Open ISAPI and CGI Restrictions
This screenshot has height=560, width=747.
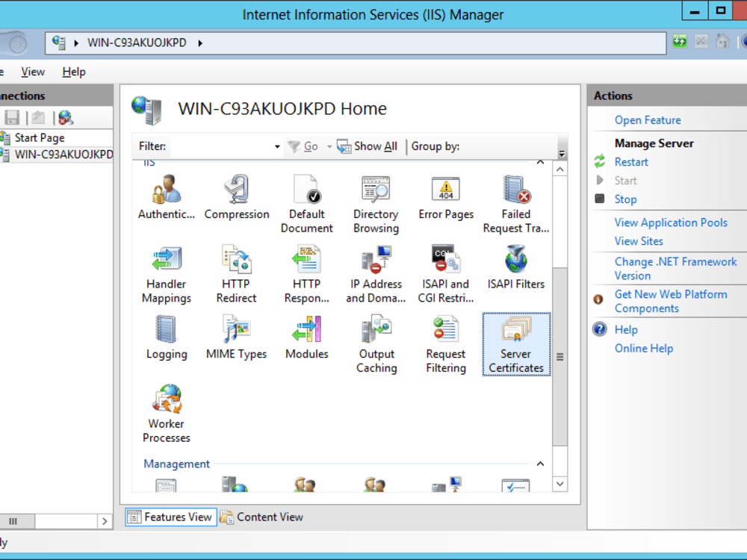point(446,274)
